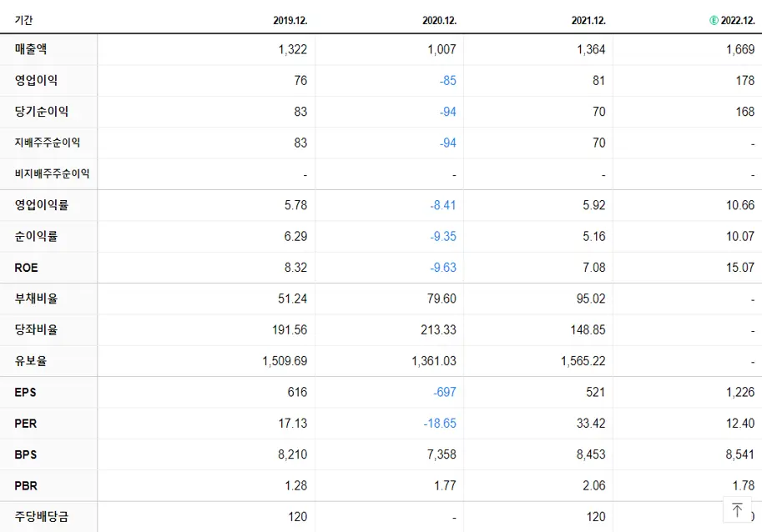The height and width of the screenshot is (532, 762).
Task: Click the green estimate icon beside 2022.12.
Action: pos(714,20)
